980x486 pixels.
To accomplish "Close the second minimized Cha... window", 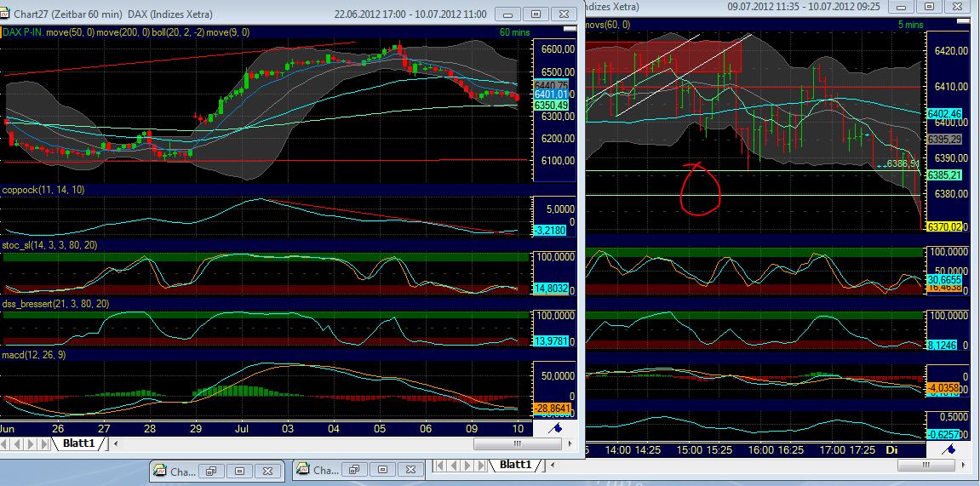I will pyautogui.click(x=410, y=471).
